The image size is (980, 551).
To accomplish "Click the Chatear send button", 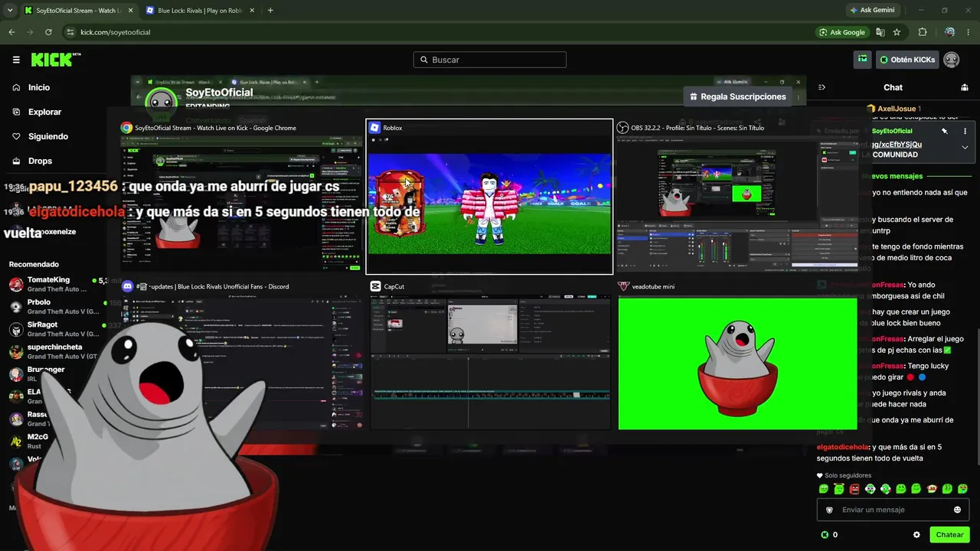I will coord(949,535).
